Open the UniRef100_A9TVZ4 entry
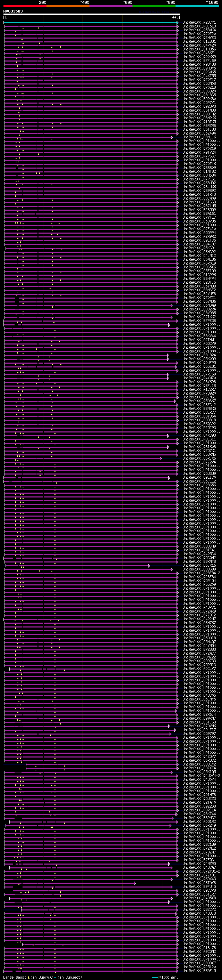The width and height of the screenshot is (222, 980). point(199,152)
